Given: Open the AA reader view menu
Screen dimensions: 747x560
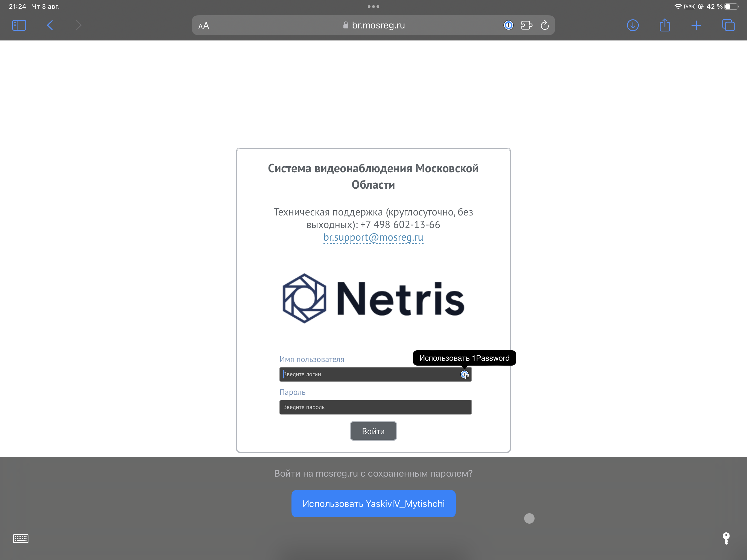Looking at the screenshot, I should [x=204, y=26].
